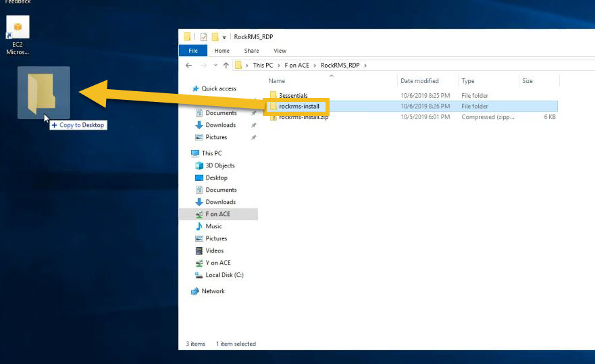Select the rockrms-install.zip file
Viewport: 595px width, 364px height.
click(x=303, y=117)
